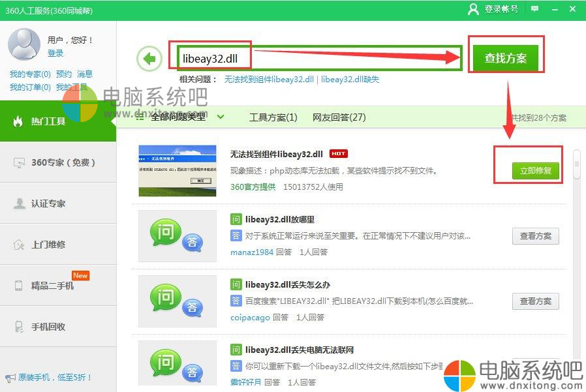Click the monitor icon next to 360专家
586x392 pixels.
19,163
